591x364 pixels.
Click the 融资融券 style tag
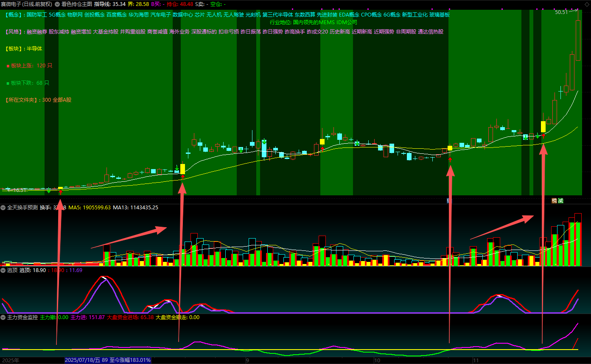click(37, 31)
